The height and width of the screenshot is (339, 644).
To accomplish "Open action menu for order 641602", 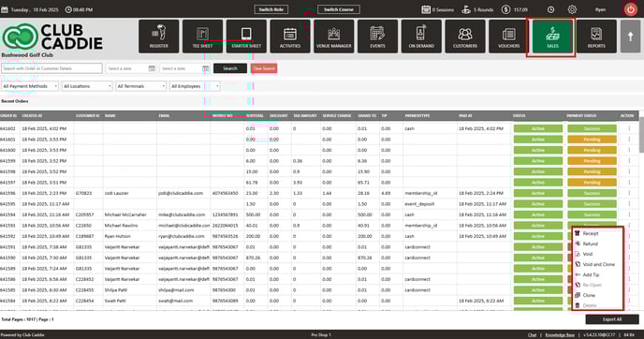I will (x=629, y=128).
